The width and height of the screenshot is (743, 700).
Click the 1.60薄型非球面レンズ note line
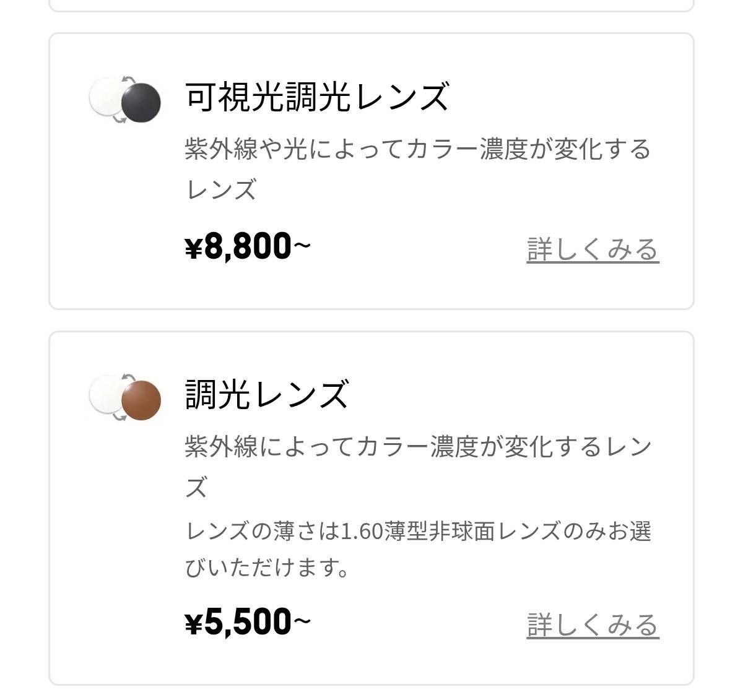click(x=418, y=531)
